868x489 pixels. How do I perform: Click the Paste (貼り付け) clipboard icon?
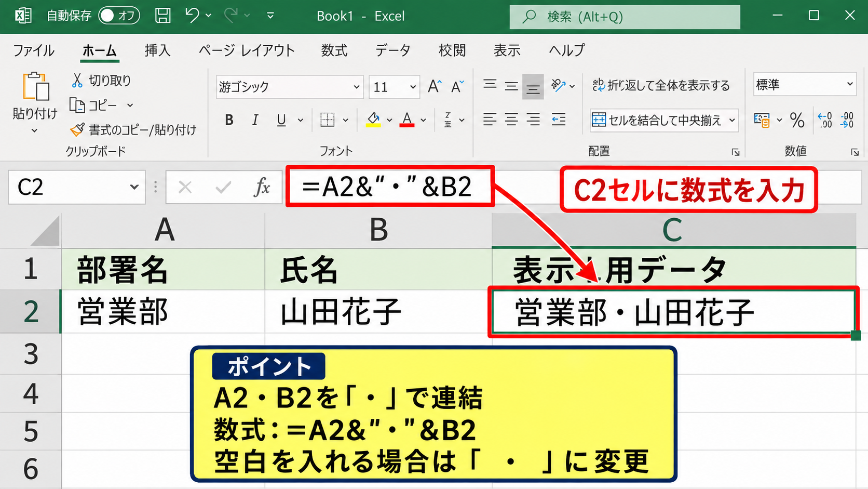[35, 86]
